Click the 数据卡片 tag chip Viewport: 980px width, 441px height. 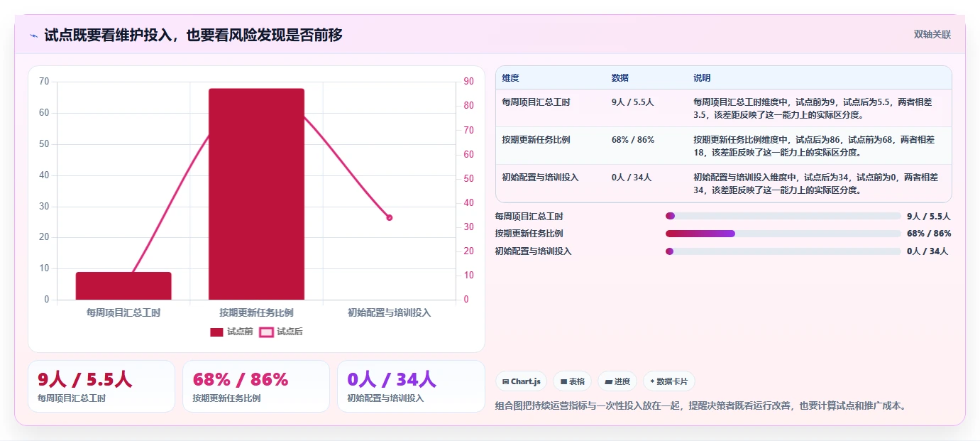pos(668,381)
